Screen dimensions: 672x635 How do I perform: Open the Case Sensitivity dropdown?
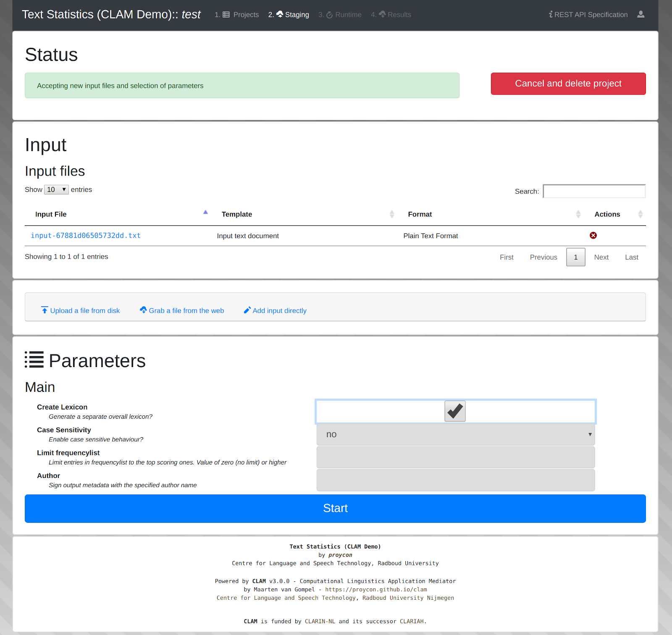click(455, 434)
